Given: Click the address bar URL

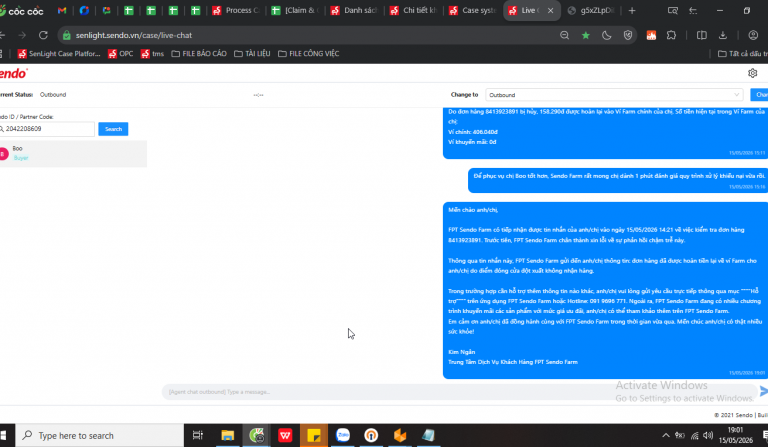Looking at the screenshot, I should click(x=134, y=35).
